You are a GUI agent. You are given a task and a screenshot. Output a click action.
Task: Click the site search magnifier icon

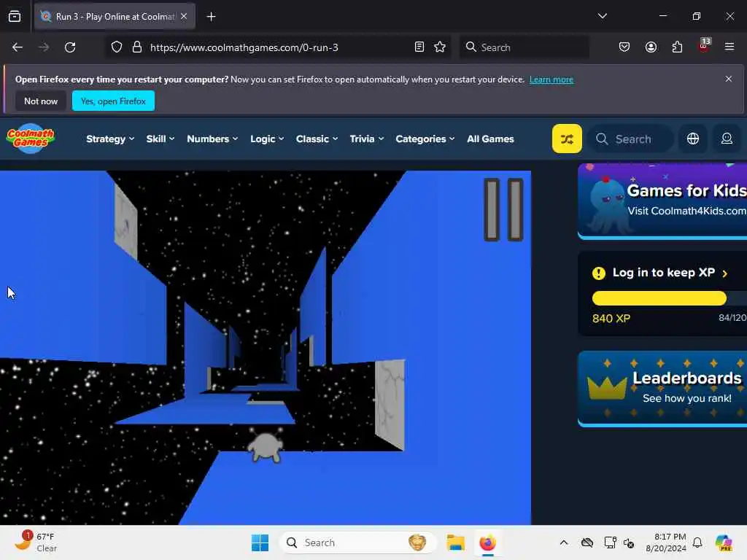[x=602, y=139]
